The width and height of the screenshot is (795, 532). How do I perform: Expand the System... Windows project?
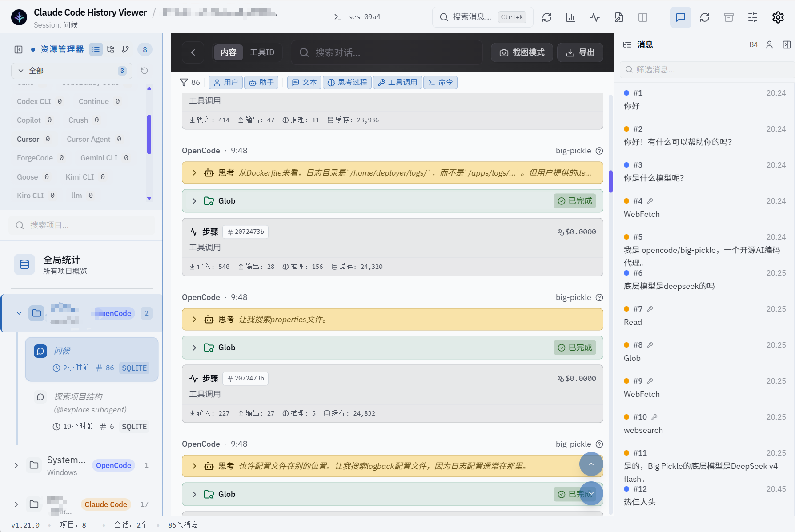tap(16, 465)
